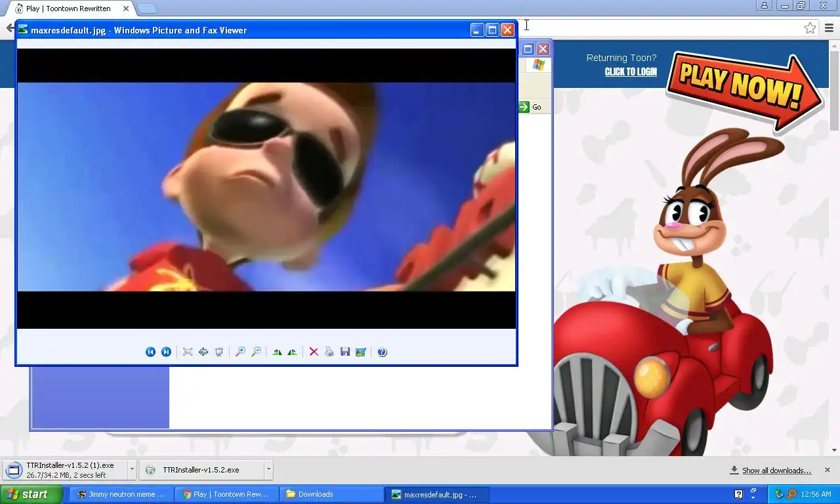Click the help icon in the system tray
The image size is (840, 504).
[x=738, y=494]
